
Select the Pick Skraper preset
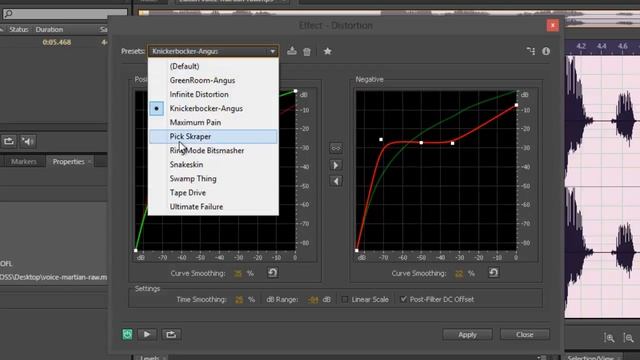pyautogui.click(x=213, y=136)
